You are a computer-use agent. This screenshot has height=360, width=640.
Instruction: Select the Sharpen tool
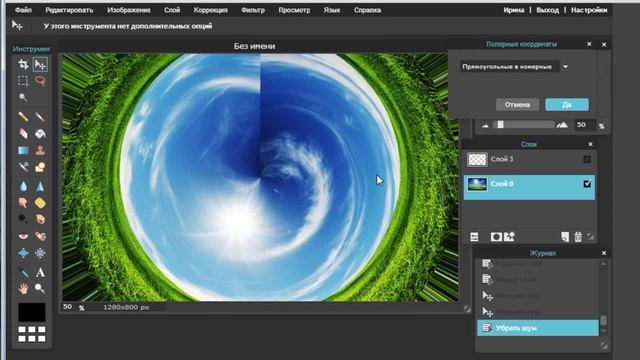pos(40,187)
